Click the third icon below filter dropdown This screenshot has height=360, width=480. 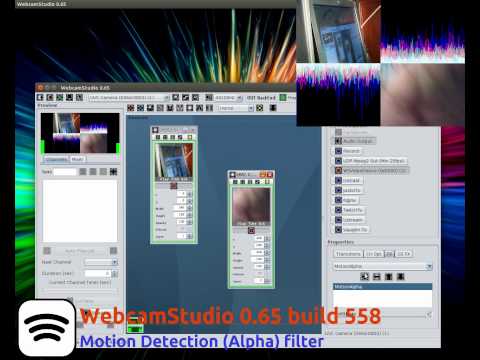[x=388, y=277]
